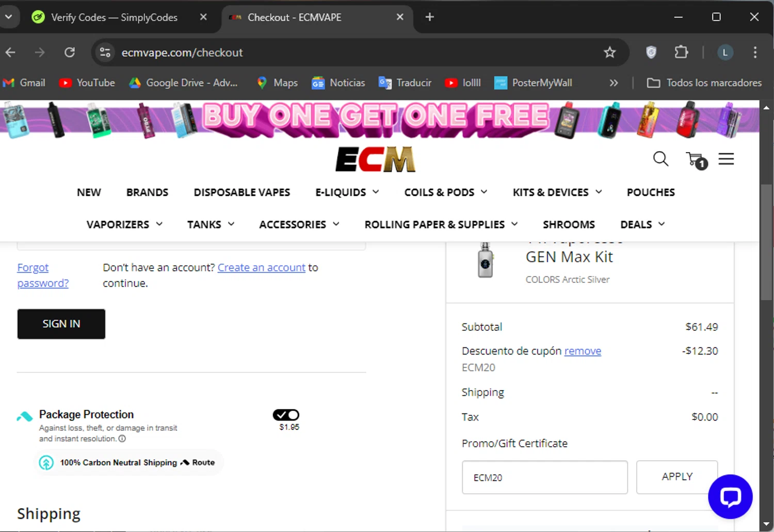Open the tab search dropdown arrow

[9, 17]
